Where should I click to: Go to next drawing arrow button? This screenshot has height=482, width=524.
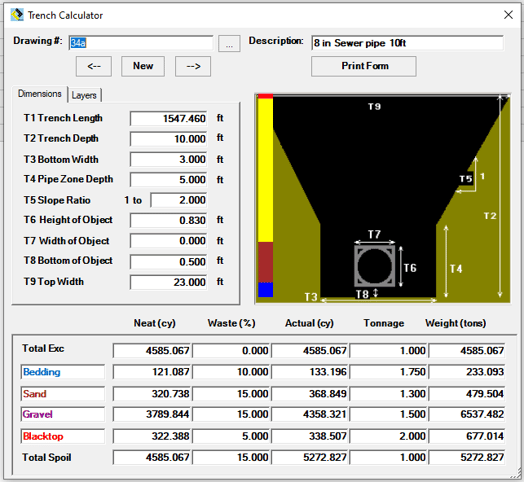193,66
